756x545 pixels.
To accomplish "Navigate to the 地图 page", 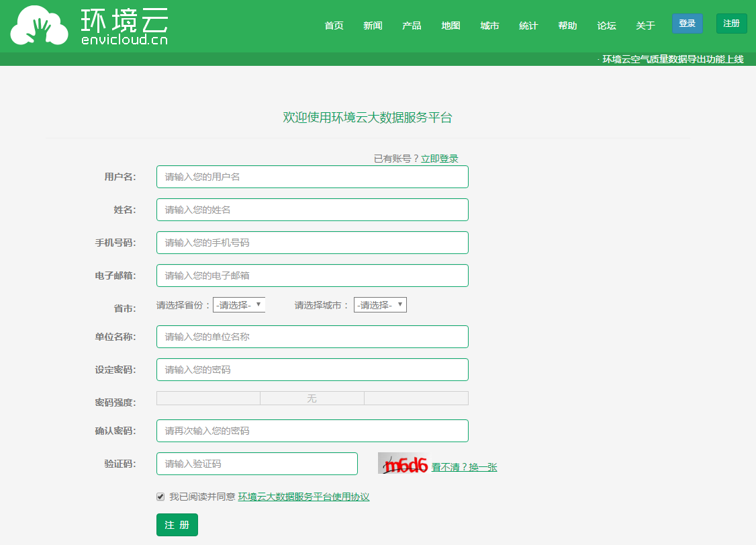I will (451, 26).
